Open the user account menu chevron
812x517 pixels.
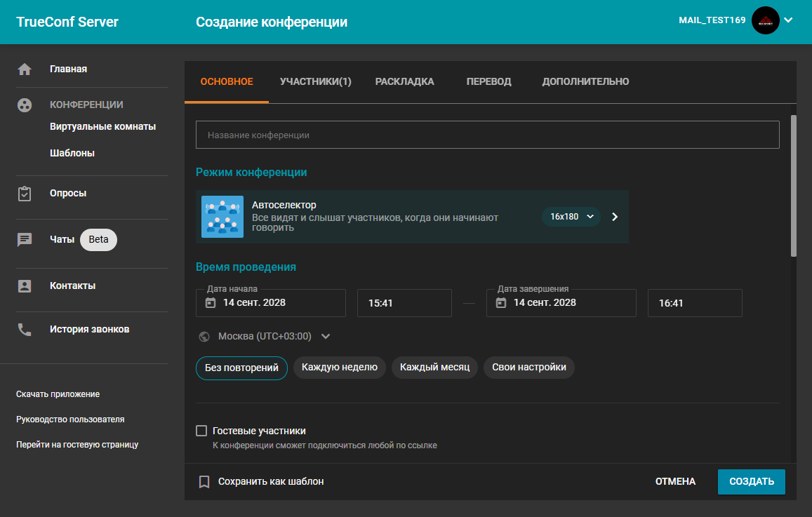pyautogui.click(x=788, y=20)
